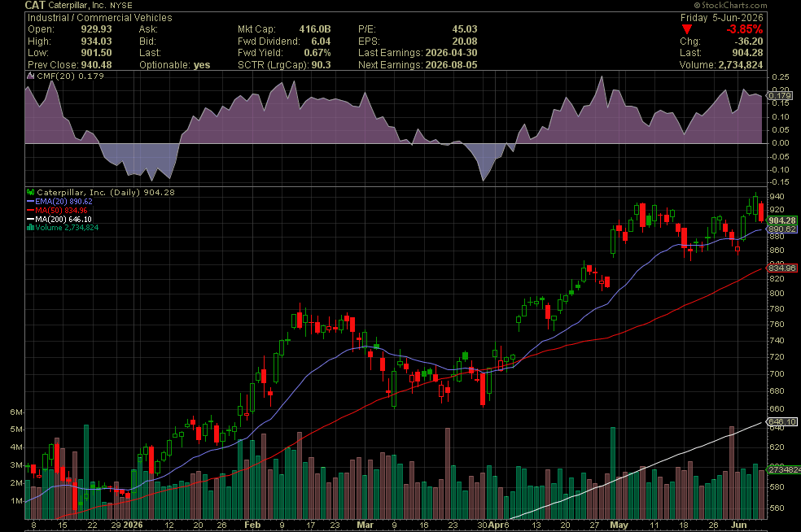The height and width of the screenshot is (532, 801).
Task: Click the '2026' year label on date axis
Action: (x=133, y=525)
